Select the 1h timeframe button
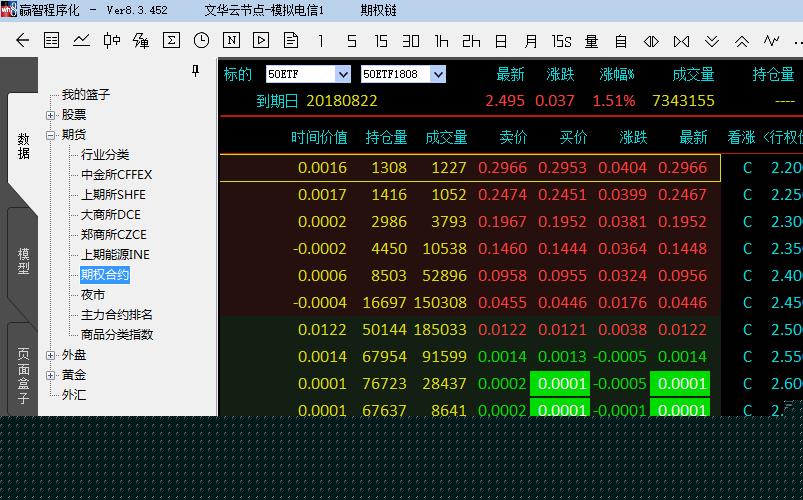803x500 pixels. (441, 41)
